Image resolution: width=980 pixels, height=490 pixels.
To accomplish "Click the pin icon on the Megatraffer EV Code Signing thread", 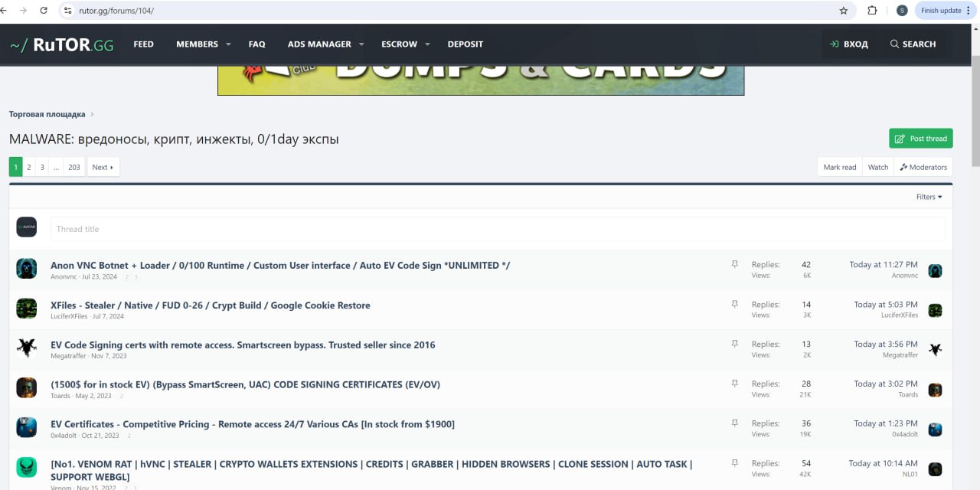I will pyautogui.click(x=735, y=344).
